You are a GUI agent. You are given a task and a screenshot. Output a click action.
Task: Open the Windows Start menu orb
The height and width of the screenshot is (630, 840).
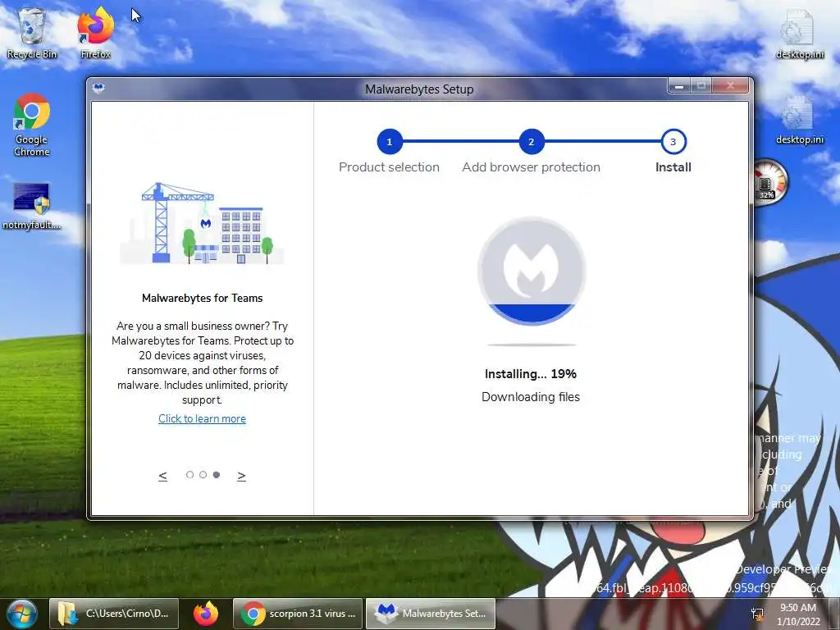pos(21,614)
